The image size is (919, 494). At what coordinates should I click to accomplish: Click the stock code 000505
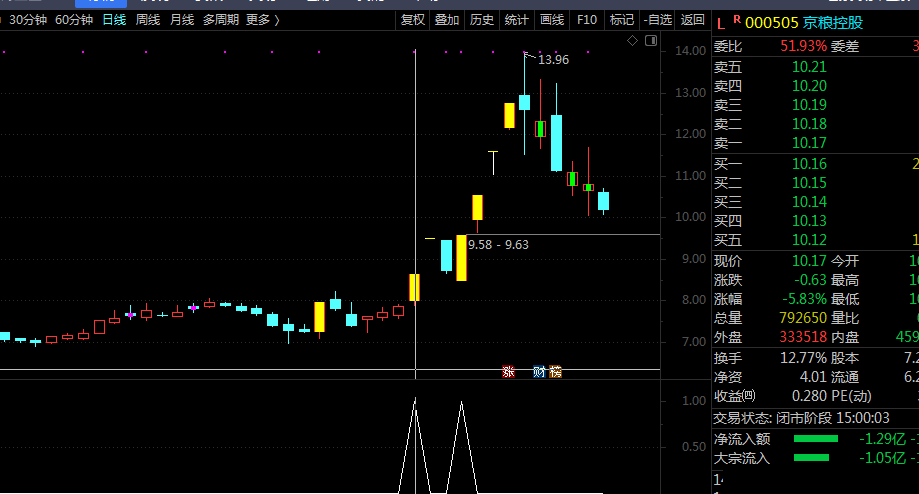click(771, 23)
